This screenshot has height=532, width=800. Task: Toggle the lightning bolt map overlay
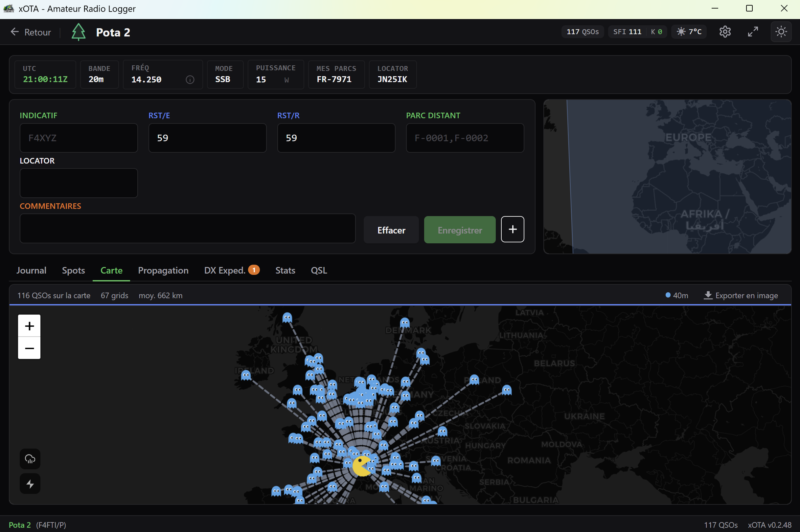(x=30, y=484)
